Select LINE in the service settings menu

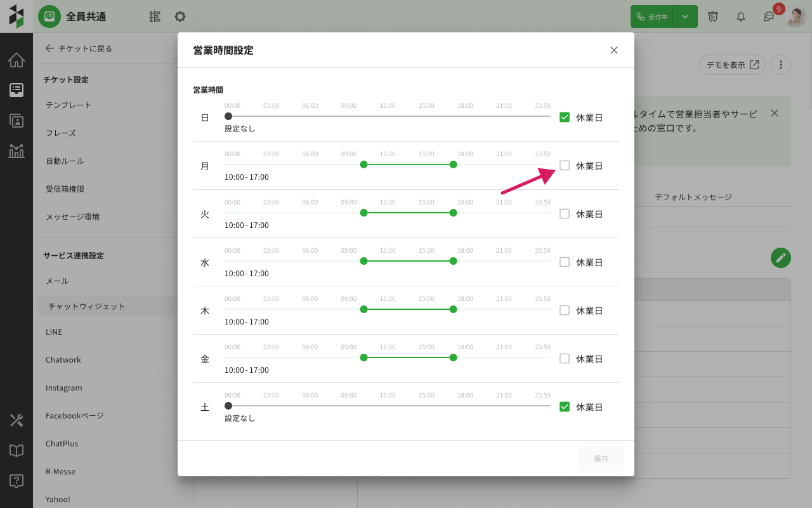point(54,332)
